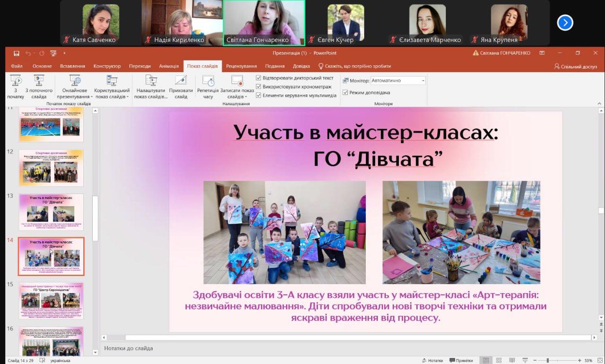The width and height of the screenshot is (605, 364).
Task: Click spell check icon in status bar
Action: (42, 360)
